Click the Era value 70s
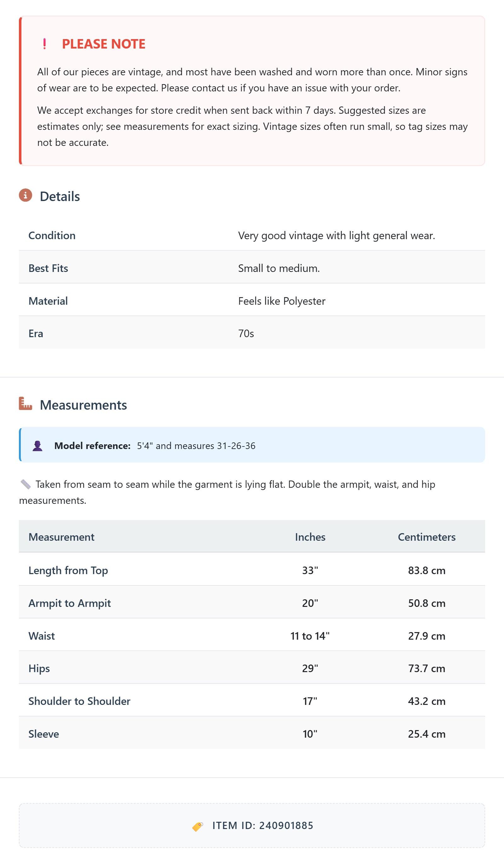This screenshot has height=864, width=504. coord(246,334)
